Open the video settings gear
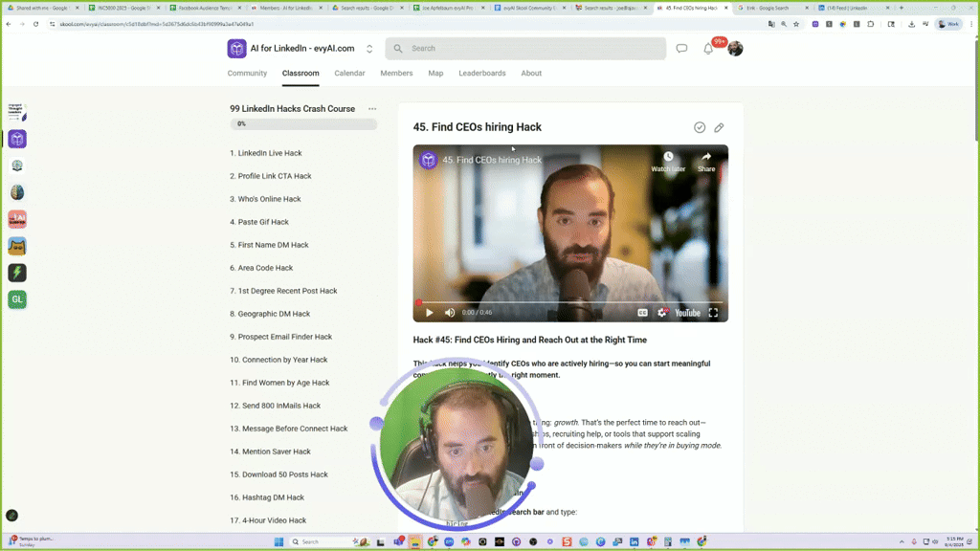 662,313
